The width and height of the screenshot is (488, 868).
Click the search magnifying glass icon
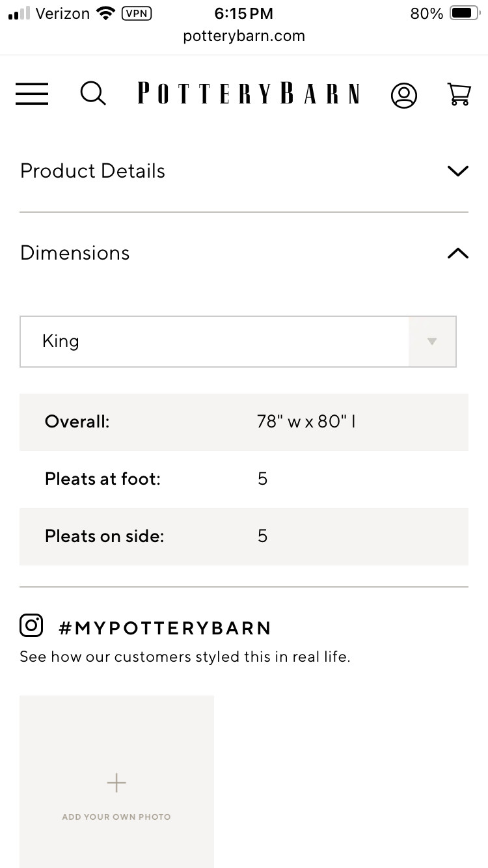coord(93,94)
